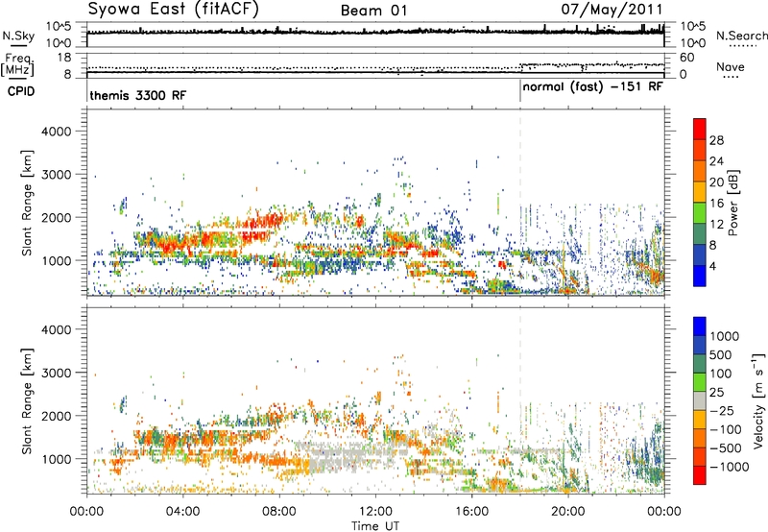This screenshot has width=768, height=532.
Task: Select the red bottom Velocity colorbar segment
Action: pyautogui.click(x=700, y=475)
